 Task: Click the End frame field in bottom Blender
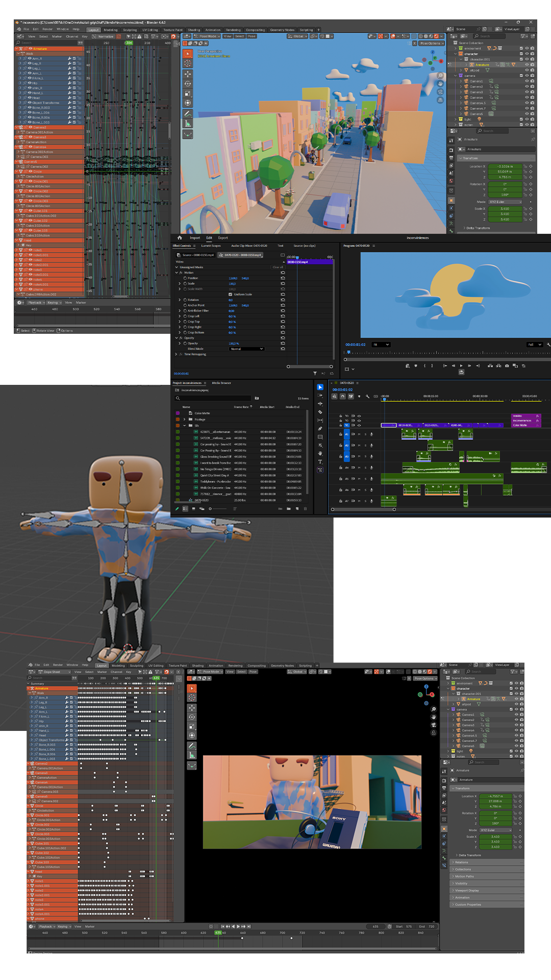coord(428,926)
